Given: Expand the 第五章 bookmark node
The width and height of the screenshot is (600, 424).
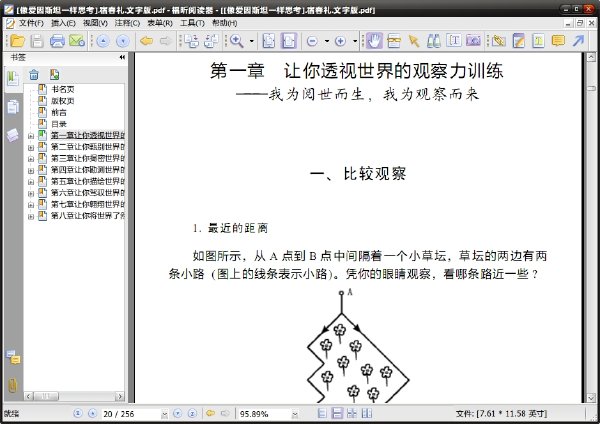Looking at the screenshot, I should tap(31, 181).
